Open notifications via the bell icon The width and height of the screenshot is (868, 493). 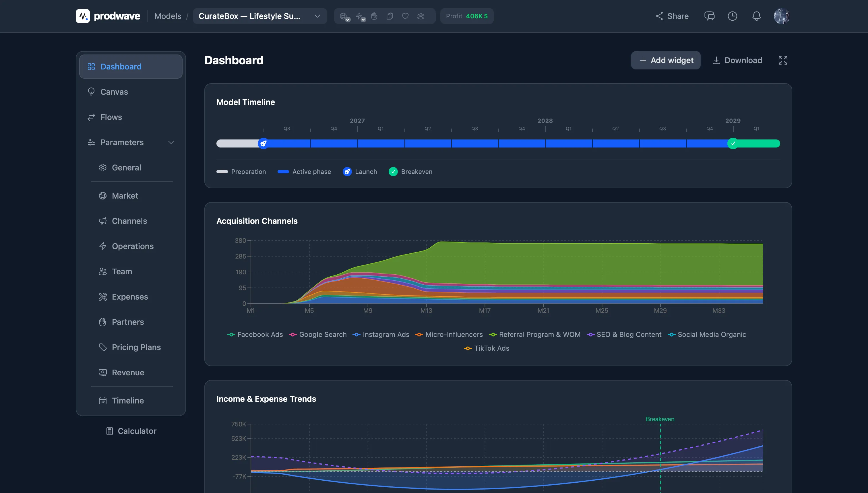(756, 16)
